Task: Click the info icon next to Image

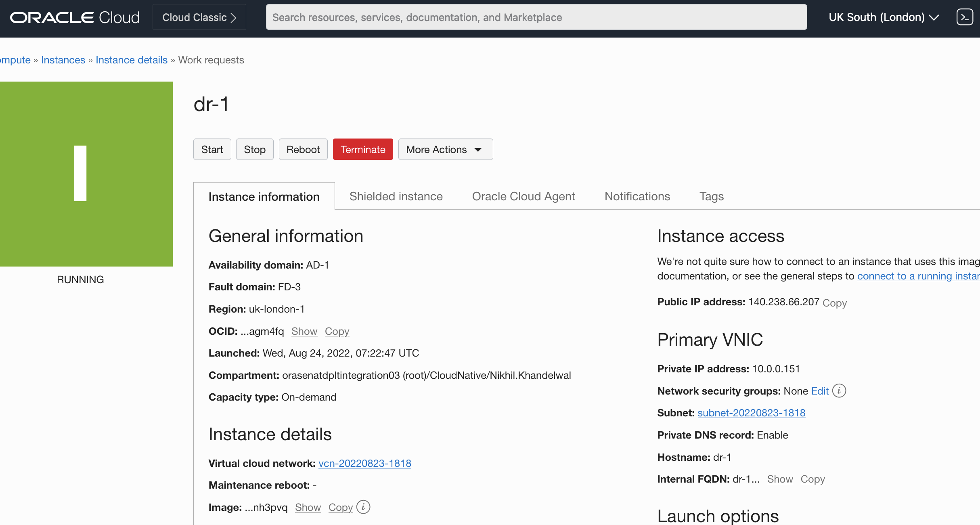Action: click(x=363, y=507)
